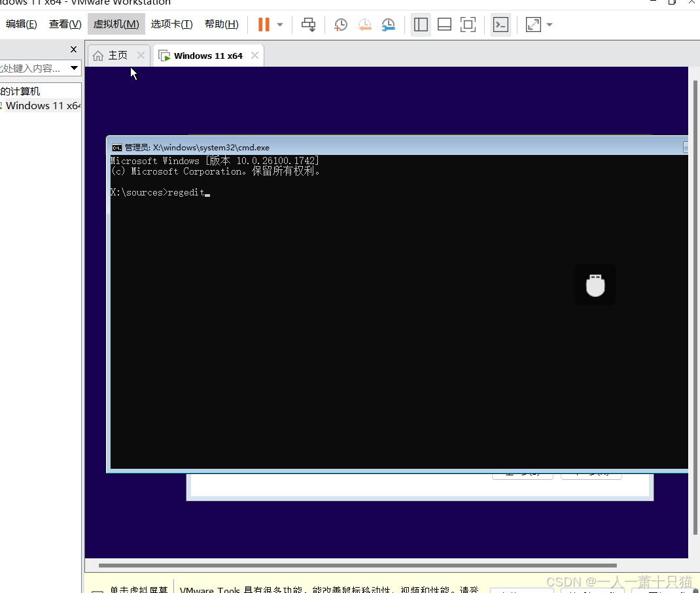700x593 pixels.
Task: Open the 编辑(E) menu
Action: 22,24
